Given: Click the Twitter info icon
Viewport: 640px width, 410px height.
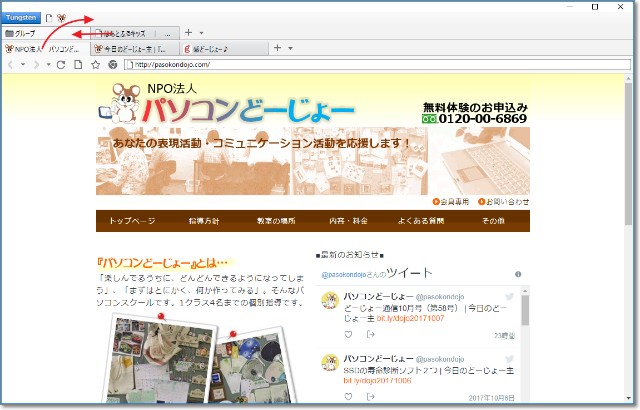Looking at the screenshot, I should tap(518, 273).
